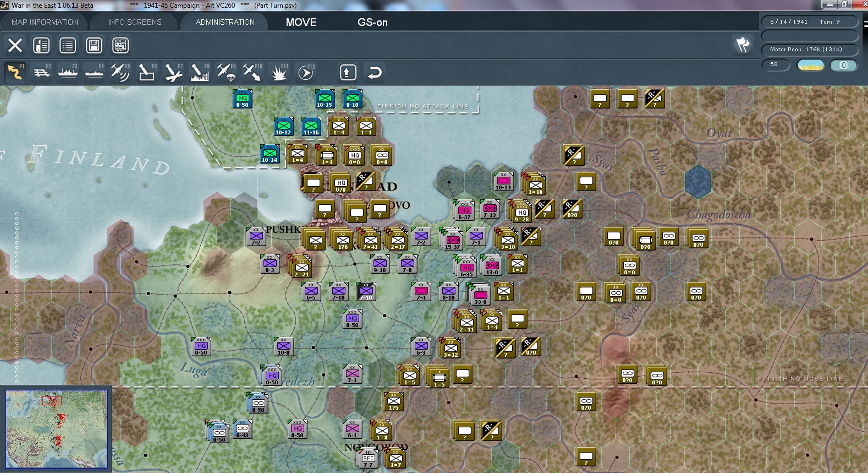This screenshot has width=868, height=473.
Task: Select the pink 7-4 unit
Action: [x=421, y=292]
